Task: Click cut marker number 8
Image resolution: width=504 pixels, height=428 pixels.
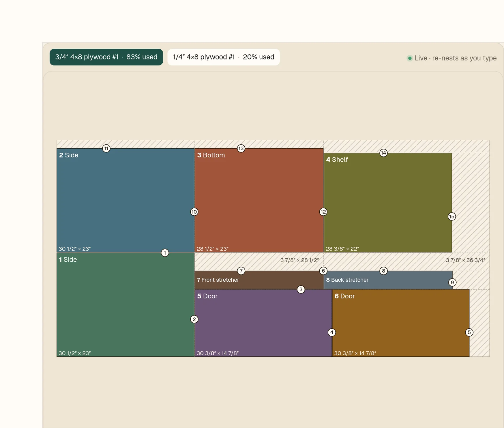Action: [x=383, y=271]
